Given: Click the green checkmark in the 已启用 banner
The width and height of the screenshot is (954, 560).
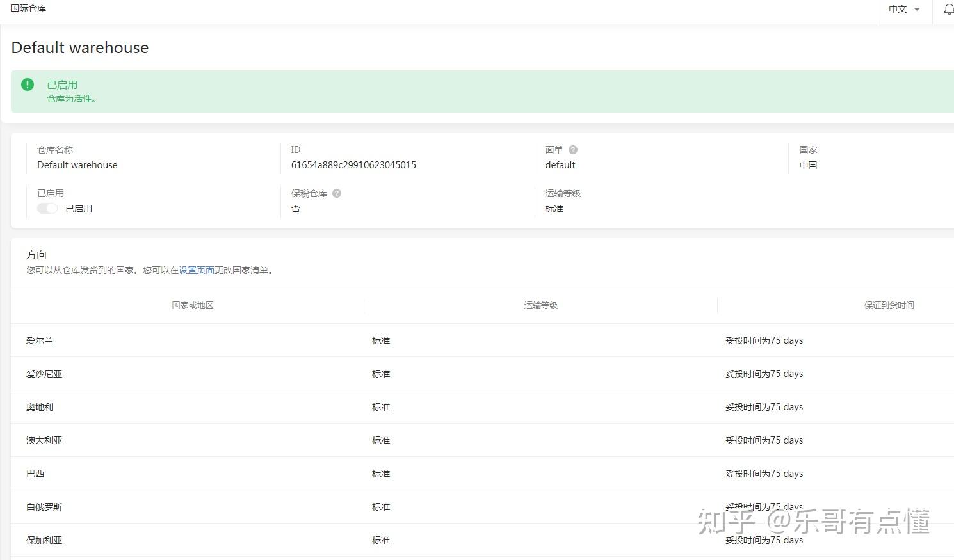Looking at the screenshot, I should pyautogui.click(x=27, y=84).
